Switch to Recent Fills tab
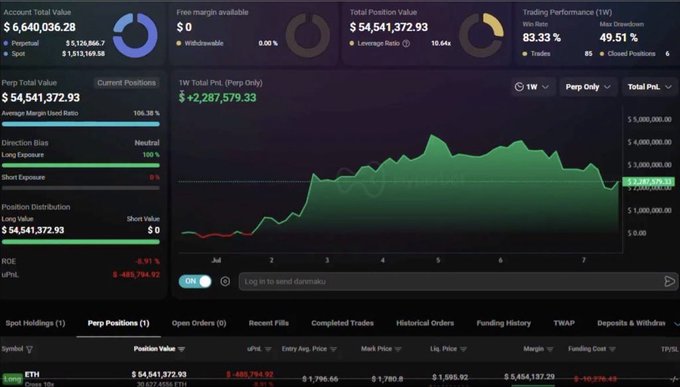This screenshot has height=387, width=680. 268,323
